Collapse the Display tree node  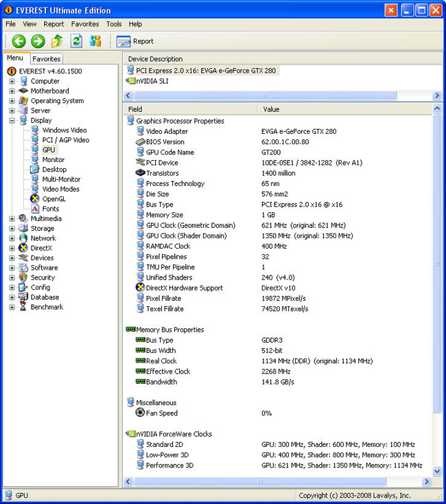(x=12, y=121)
